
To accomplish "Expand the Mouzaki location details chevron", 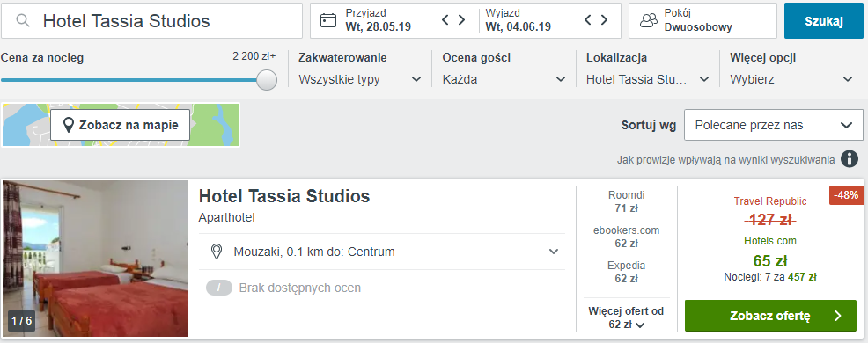I will pyautogui.click(x=554, y=252).
